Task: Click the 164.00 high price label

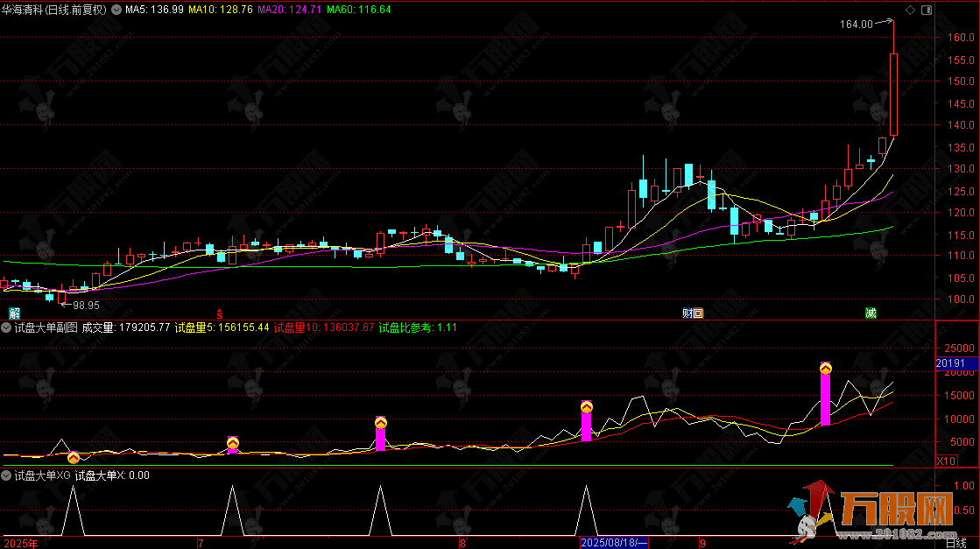Action: pos(857,25)
